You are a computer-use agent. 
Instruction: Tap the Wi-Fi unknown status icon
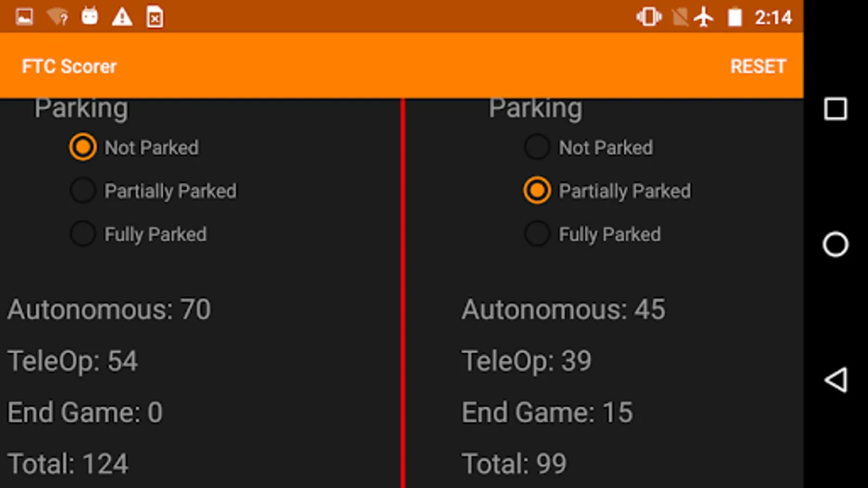tap(58, 17)
